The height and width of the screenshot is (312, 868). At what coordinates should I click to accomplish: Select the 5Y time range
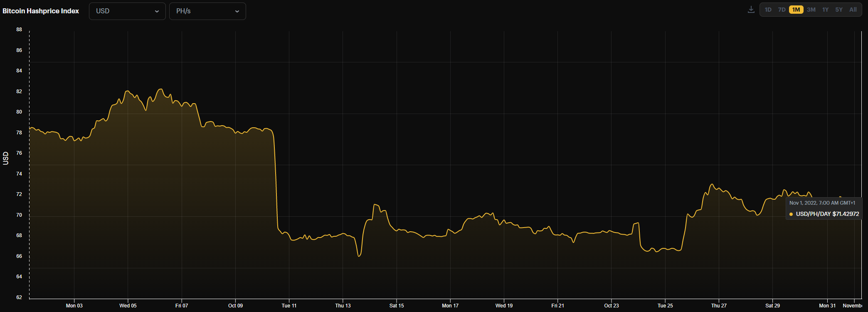[839, 10]
